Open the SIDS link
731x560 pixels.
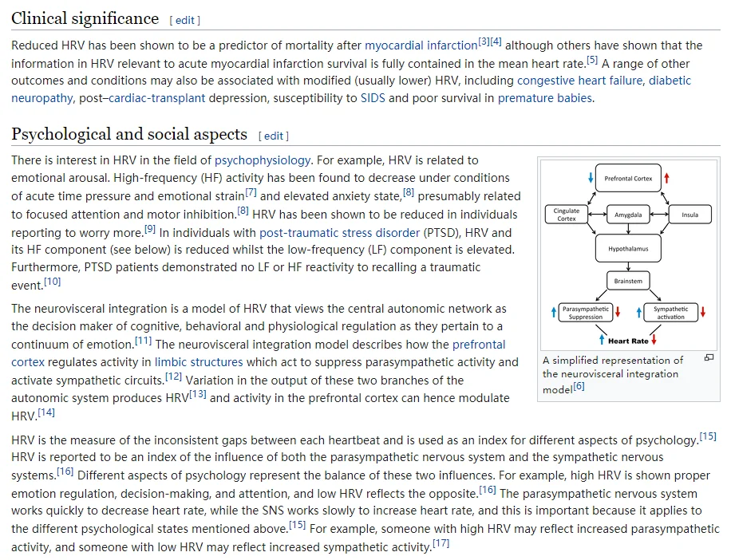373,98
